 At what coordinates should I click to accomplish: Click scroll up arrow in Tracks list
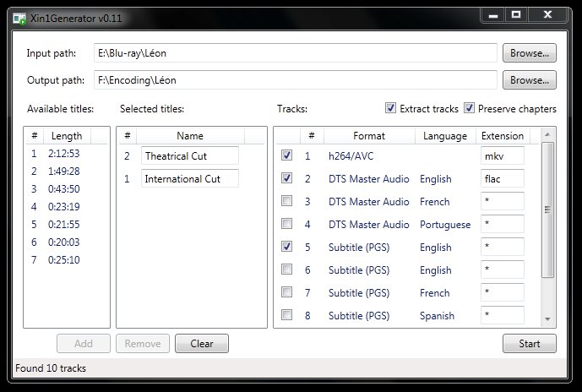tap(547, 134)
